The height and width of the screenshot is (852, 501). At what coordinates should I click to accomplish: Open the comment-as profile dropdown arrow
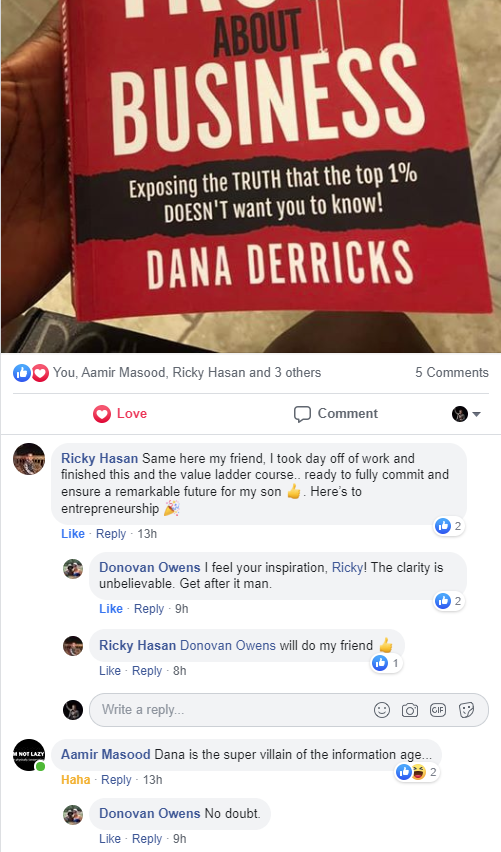[477, 414]
